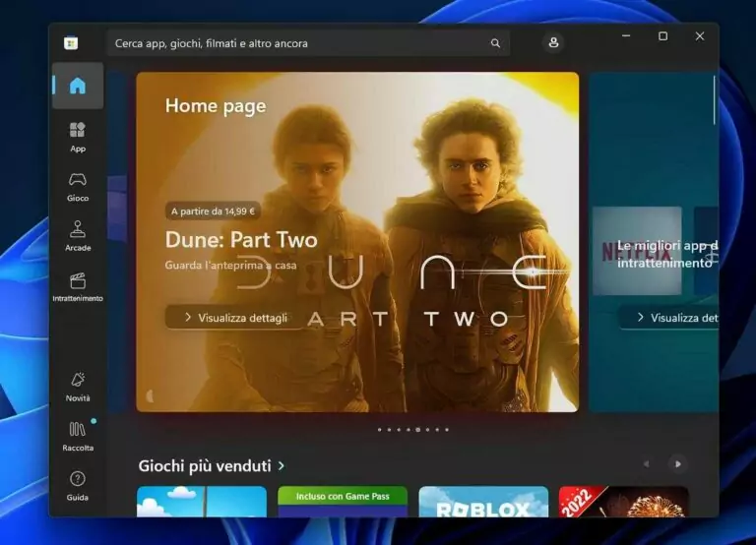Click the A partire da 14,99 € badge
This screenshot has height=545, width=756.
213,212
